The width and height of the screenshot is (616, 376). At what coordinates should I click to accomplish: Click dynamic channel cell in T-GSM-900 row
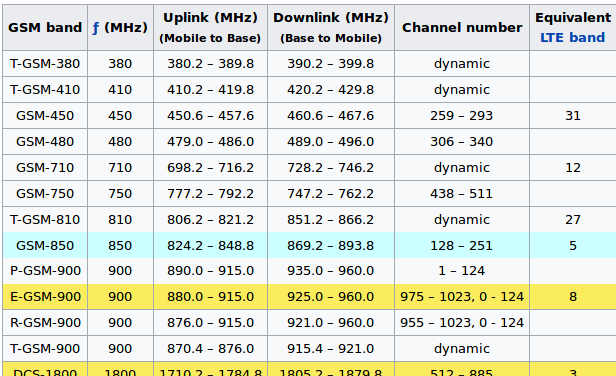pos(462,348)
